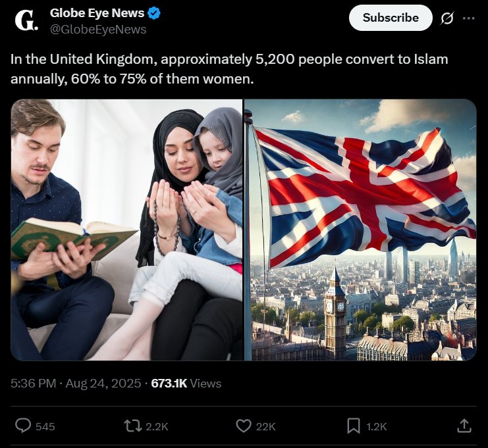Open the family reading Quran photo
The image size is (488, 448).
pyautogui.click(x=127, y=230)
